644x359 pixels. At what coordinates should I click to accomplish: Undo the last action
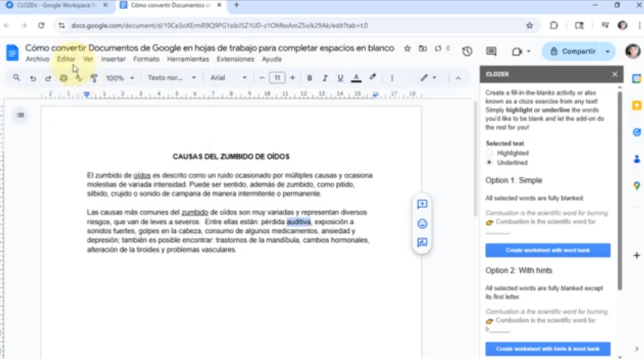pyautogui.click(x=33, y=78)
